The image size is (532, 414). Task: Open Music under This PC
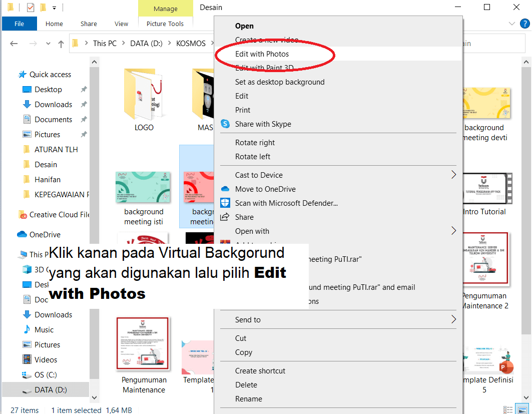(44, 329)
